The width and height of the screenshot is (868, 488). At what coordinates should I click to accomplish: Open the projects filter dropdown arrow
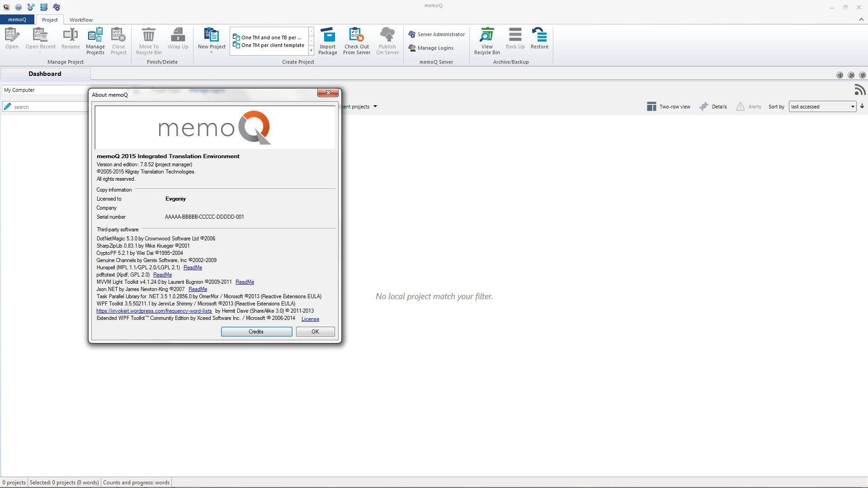[x=375, y=107]
